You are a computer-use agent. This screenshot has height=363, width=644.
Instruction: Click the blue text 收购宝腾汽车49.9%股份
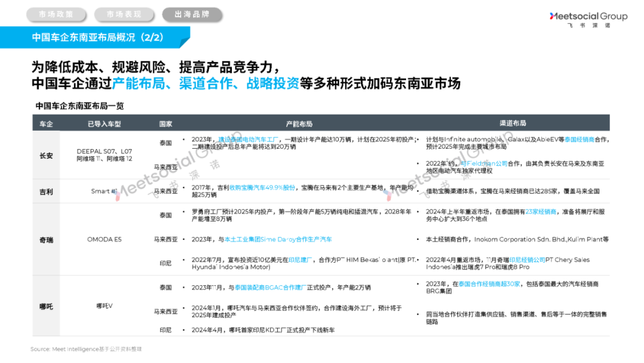coord(262,187)
